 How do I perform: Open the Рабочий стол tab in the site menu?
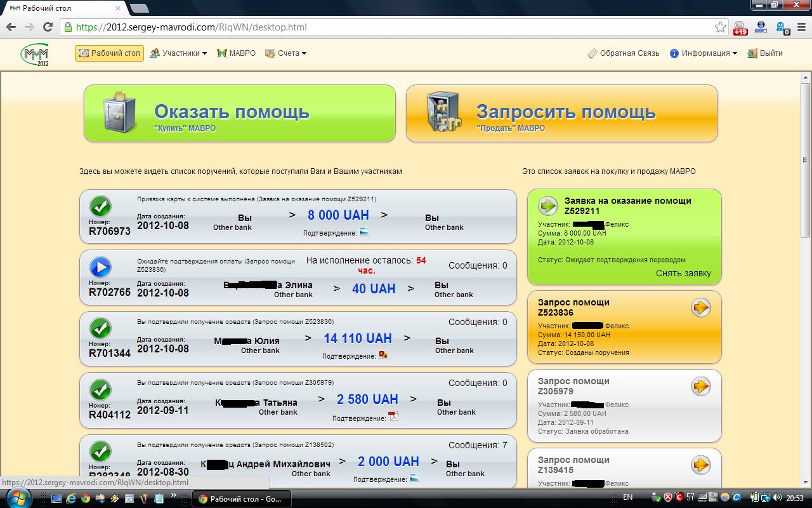109,53
